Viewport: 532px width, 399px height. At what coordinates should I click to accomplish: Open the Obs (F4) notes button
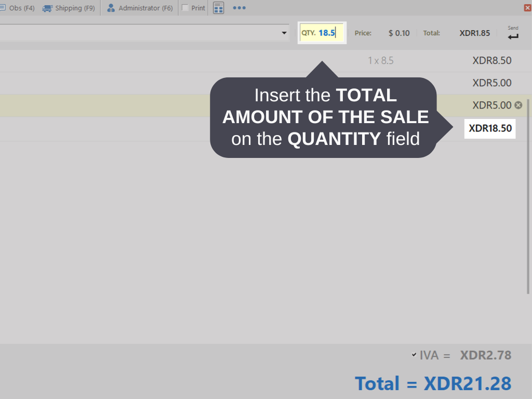point(18,8)
